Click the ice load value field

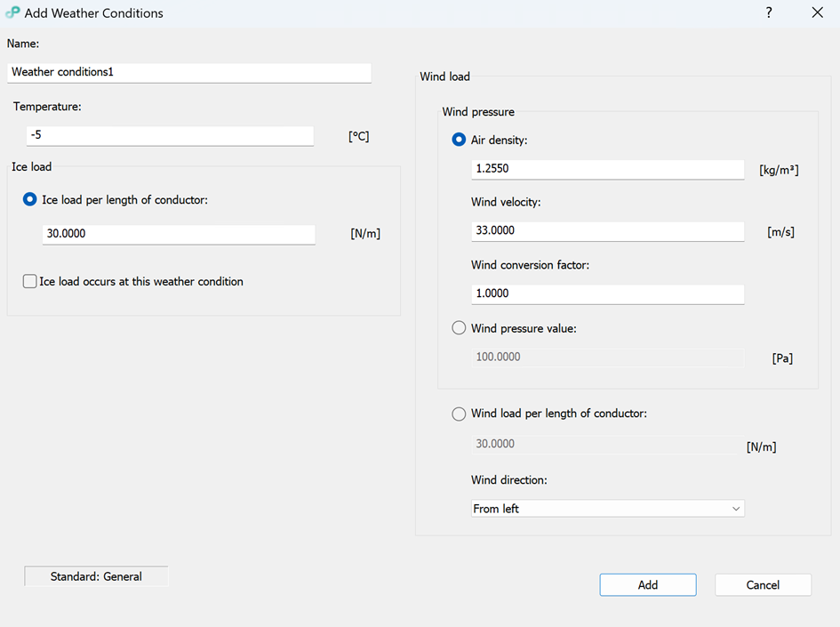click(x=178, y=234)
